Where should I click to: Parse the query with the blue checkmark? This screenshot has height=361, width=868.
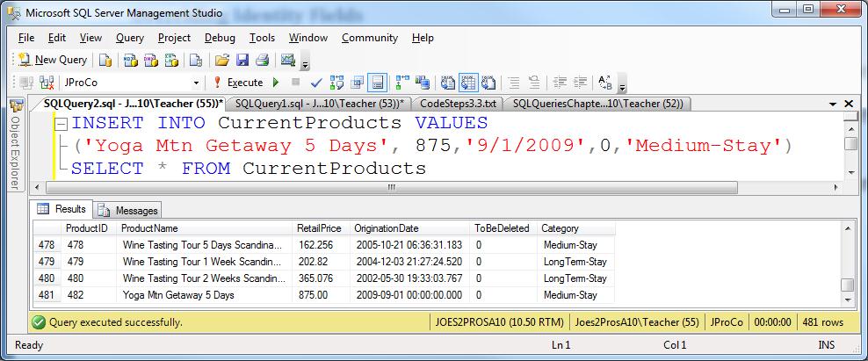coord(316,83)
